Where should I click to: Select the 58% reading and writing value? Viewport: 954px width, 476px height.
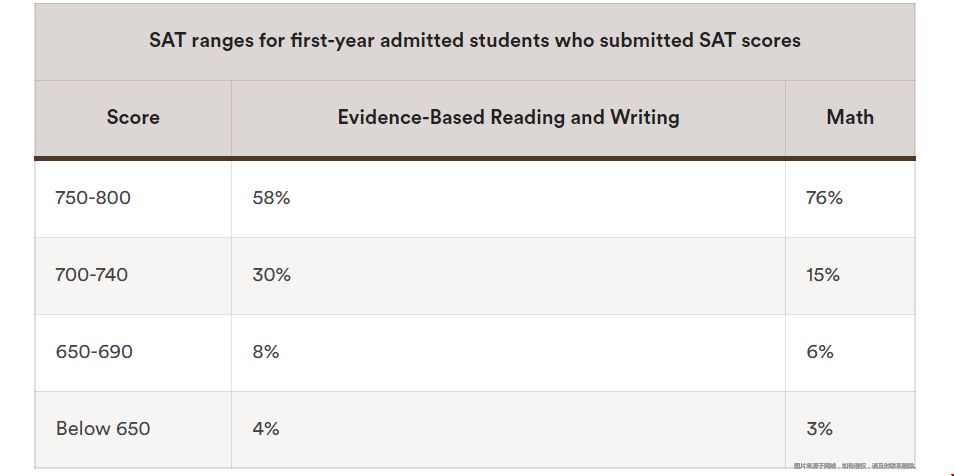271,198
